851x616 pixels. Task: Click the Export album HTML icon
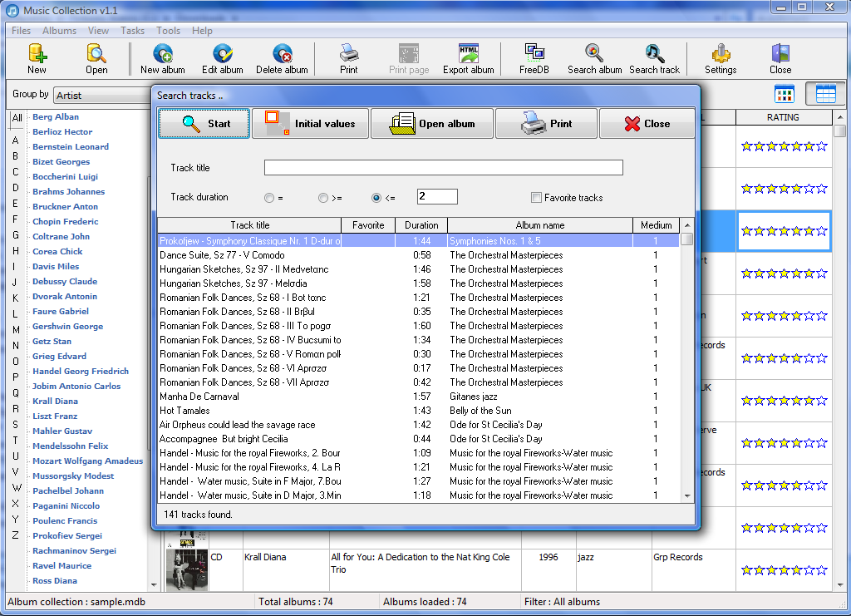(468, 58)
